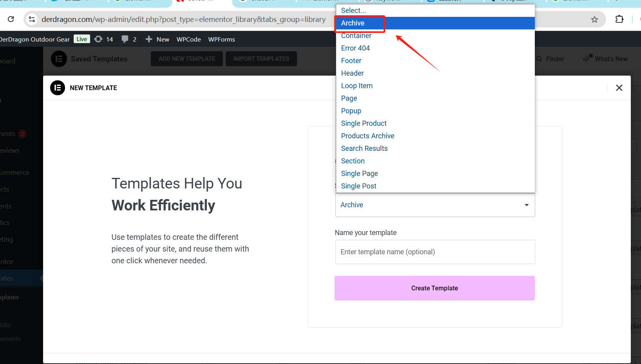The width and height of the screenshot is (641, 364).
Task: Select the Single Product template type
Action: pyautogui.click(x=435, y=123)
